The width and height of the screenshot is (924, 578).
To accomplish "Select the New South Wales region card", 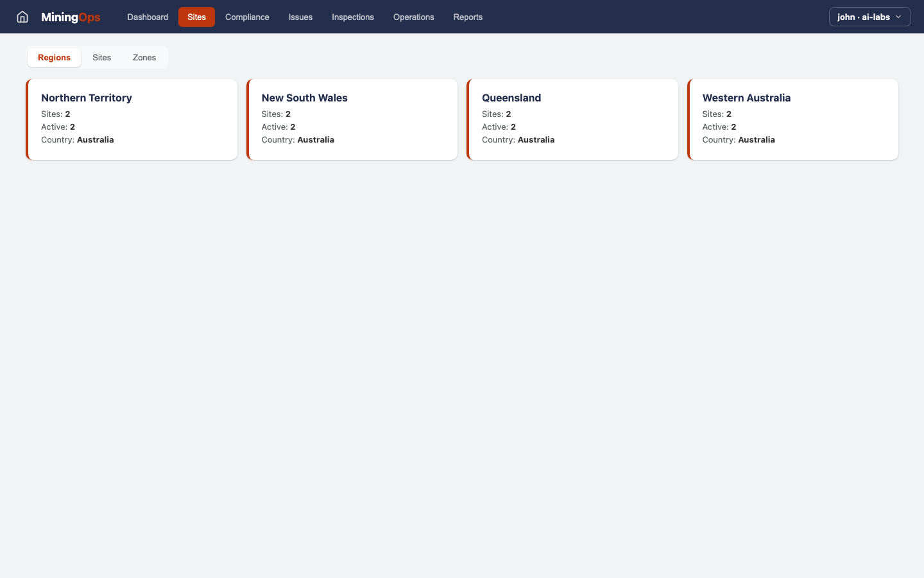I will 352,119.
